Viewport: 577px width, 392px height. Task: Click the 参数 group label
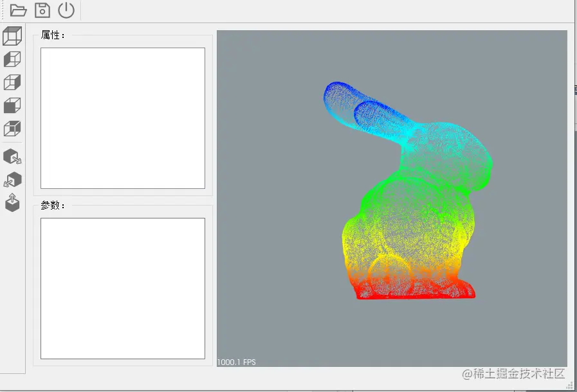click(53, 205)
